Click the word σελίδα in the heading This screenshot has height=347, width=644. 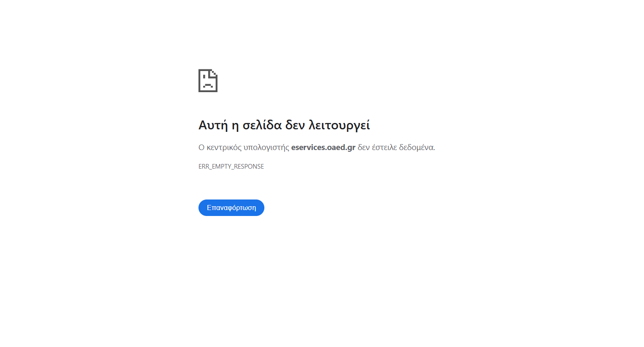[262, 125]
